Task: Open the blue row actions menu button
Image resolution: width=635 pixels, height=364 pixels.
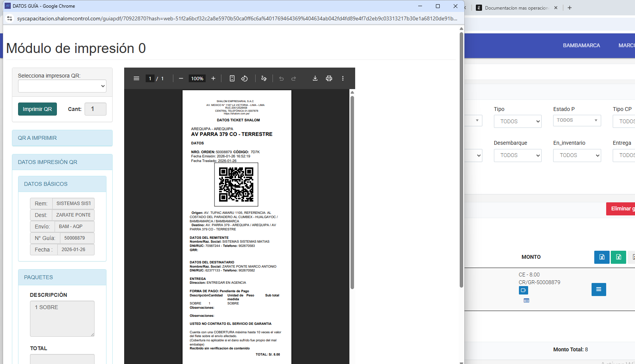Action: click(598, 290)
